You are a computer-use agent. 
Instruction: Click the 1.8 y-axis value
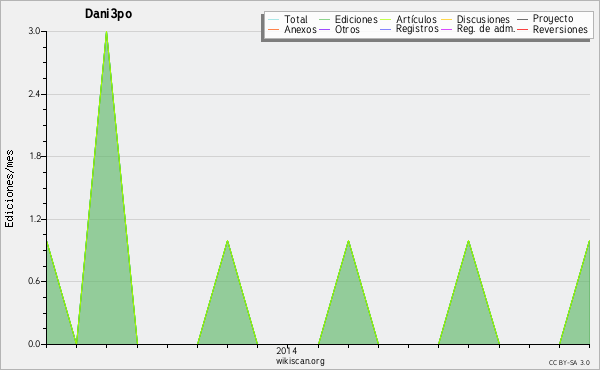[x=34, y=156]
